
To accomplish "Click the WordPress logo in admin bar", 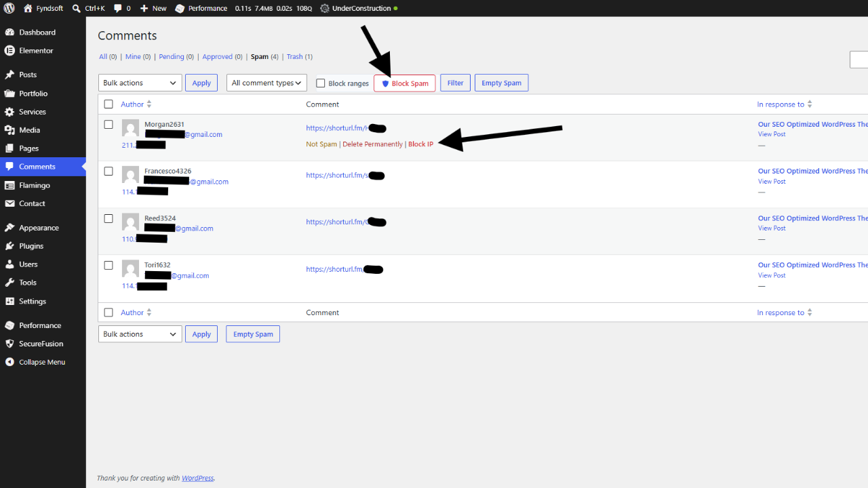I will [x=9, y=8].
